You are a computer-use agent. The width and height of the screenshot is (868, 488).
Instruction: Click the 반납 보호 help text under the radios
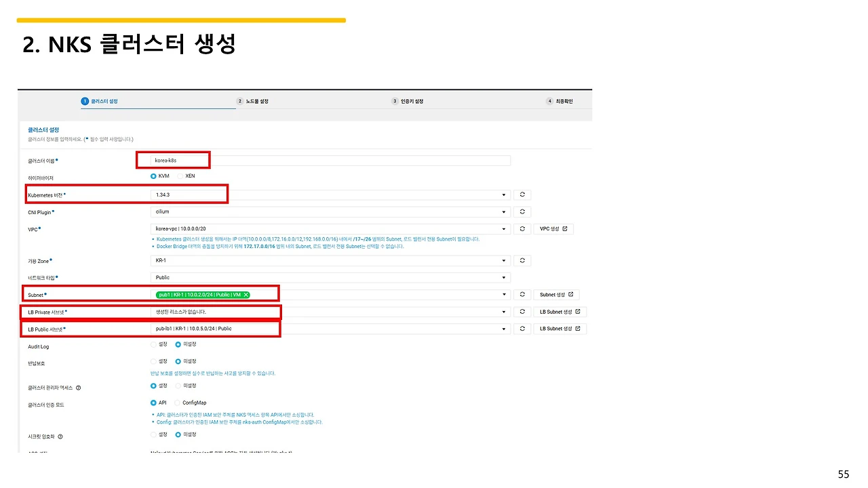tap(213, 373)
